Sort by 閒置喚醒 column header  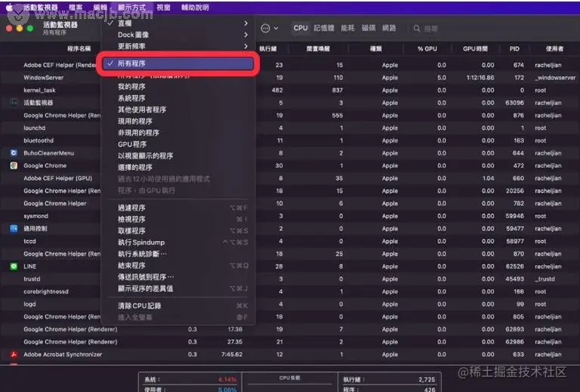coord(318,49)
